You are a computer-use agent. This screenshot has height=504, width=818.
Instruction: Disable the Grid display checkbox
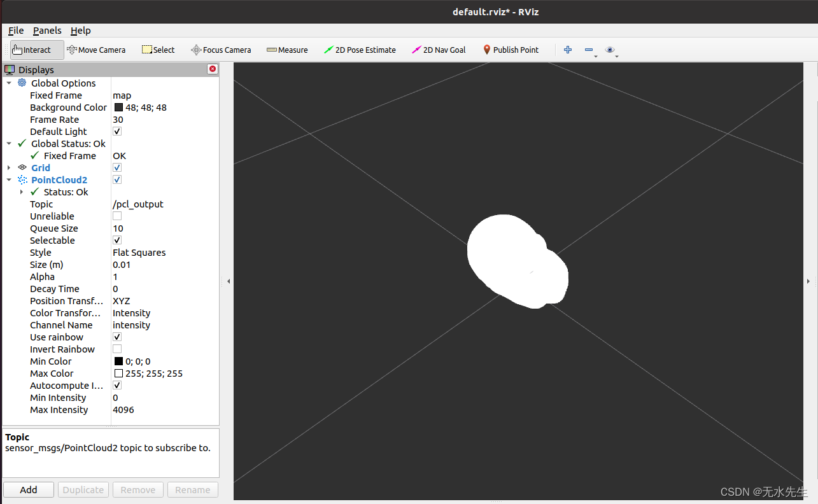tap(117, 167)
